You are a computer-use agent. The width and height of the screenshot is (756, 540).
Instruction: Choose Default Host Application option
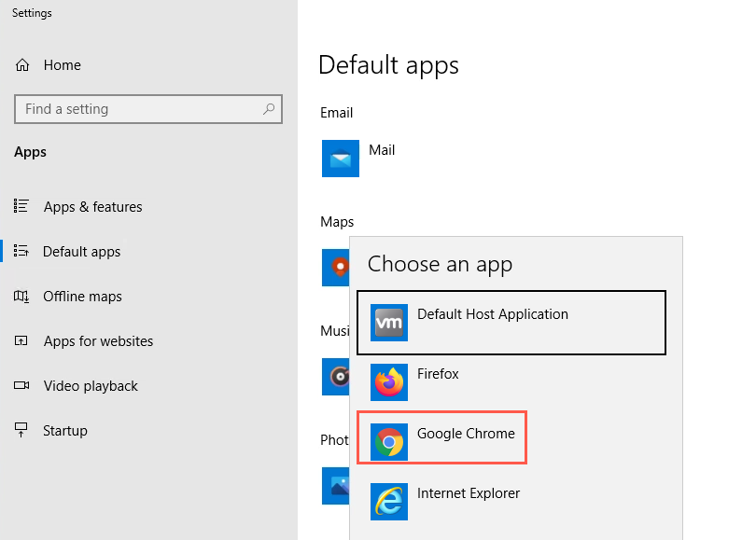click(x=511, y=323)
